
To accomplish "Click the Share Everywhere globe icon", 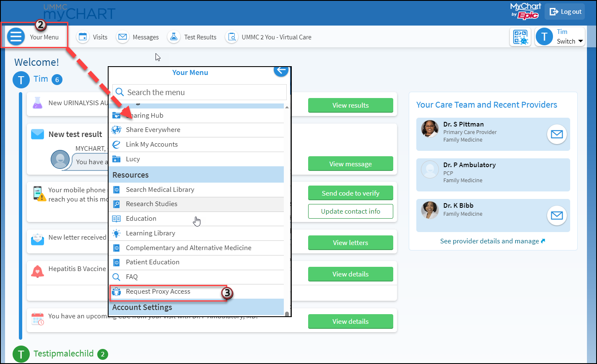I will point(117,130).
